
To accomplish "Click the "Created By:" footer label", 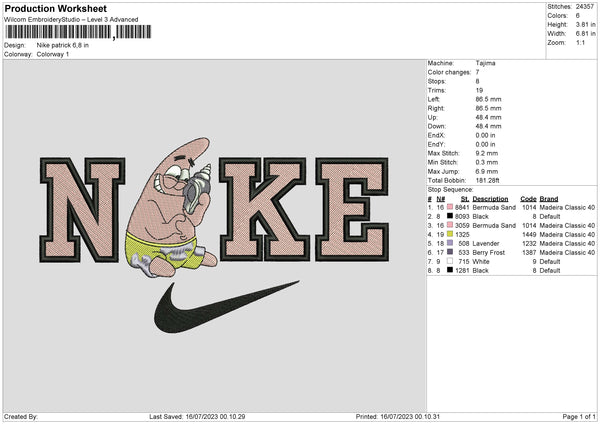I will pos(21,416).
